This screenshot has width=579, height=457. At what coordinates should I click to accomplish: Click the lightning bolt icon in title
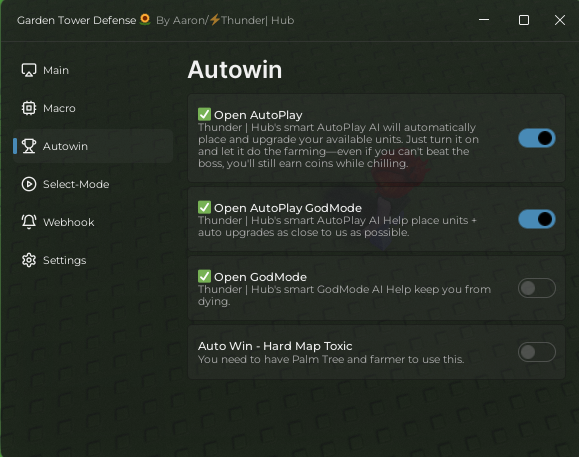coord(215,20)
